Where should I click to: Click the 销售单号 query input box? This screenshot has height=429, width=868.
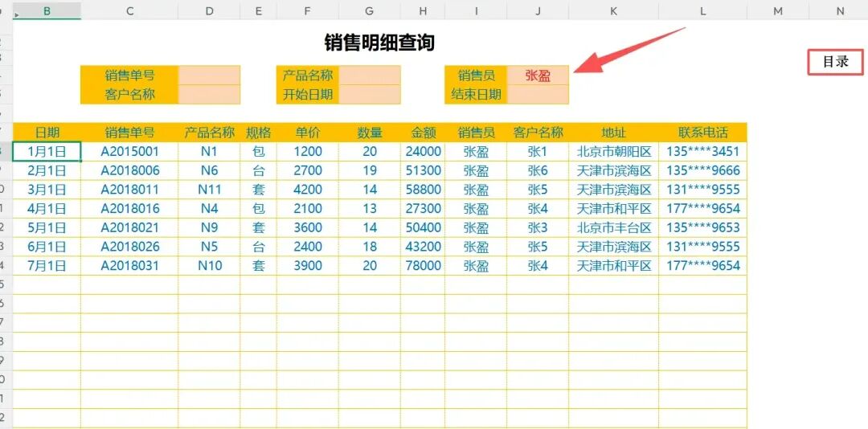tap(209, 76)
